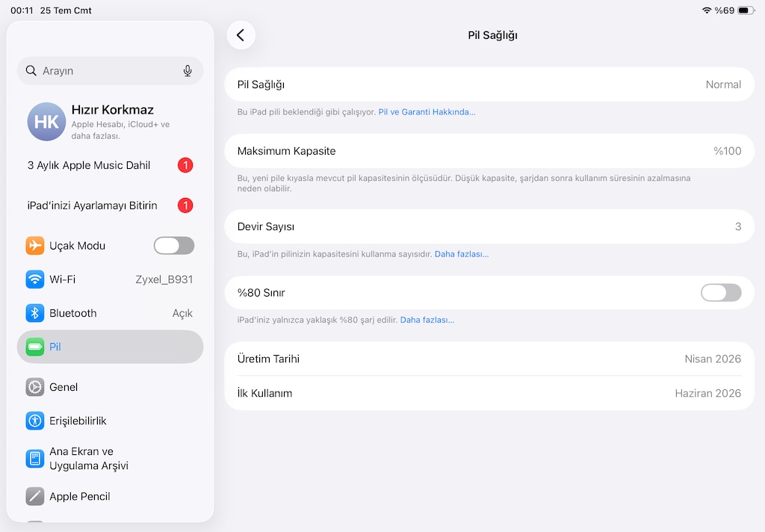Tap the gray Genel gear icon
765x532 pixels.
tap(34, 387)
